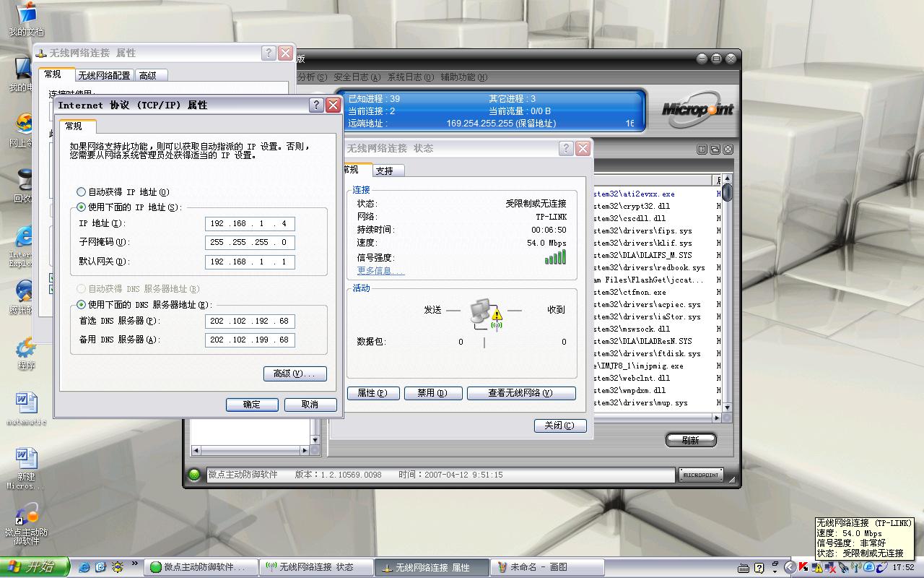924x578 pixels.
Task: Click the preferred DNS server field 202.102.192.68
Action: tap(250, 321)
